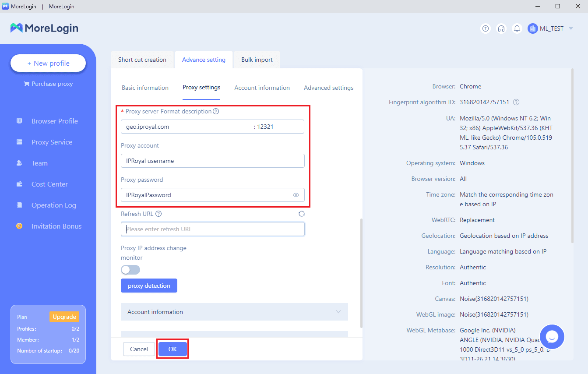Expand the Account information section
Screen dimensions: 588x374
(x=234, y=312)
